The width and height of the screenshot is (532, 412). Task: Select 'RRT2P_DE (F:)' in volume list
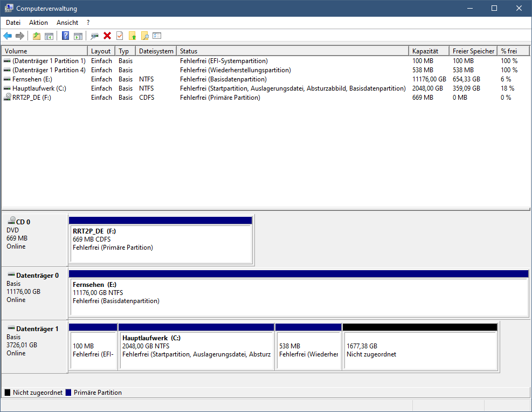[x=32, y=98]
